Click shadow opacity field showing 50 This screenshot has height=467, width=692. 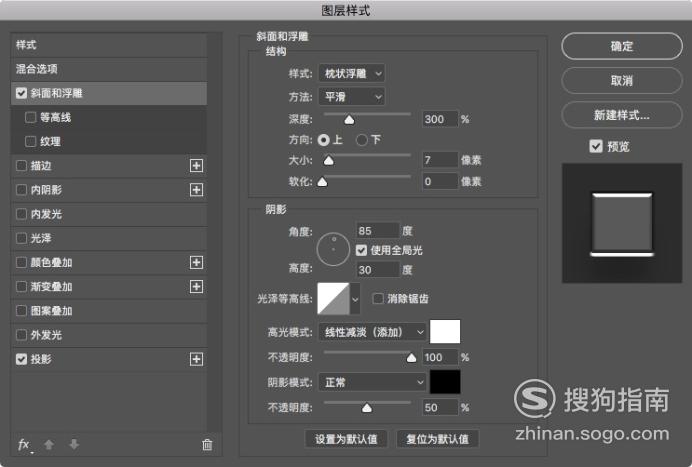tap(440, 407)
